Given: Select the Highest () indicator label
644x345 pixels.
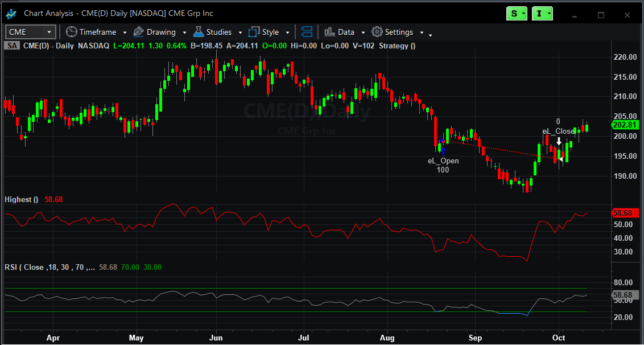Looking at the screenshot, I should pyautogui.click(x=21, y=199).
